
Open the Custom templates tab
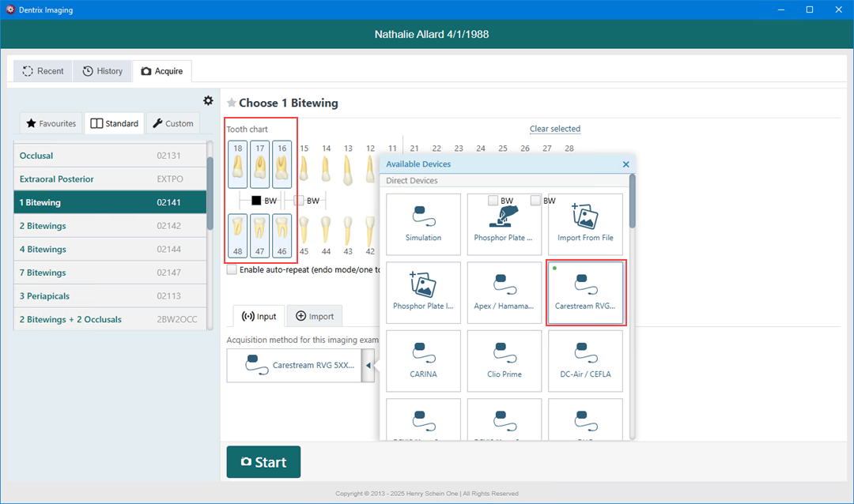point(173,123)
